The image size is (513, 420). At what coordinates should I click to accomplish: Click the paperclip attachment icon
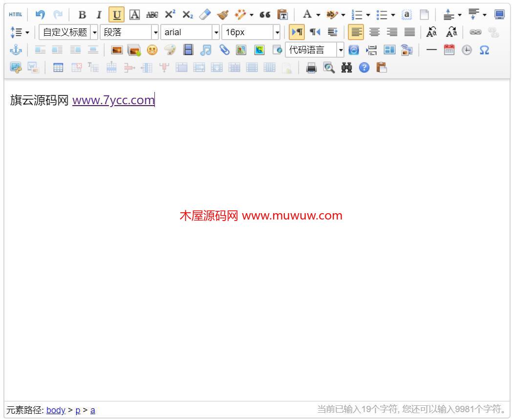click(x=224, y=50)
